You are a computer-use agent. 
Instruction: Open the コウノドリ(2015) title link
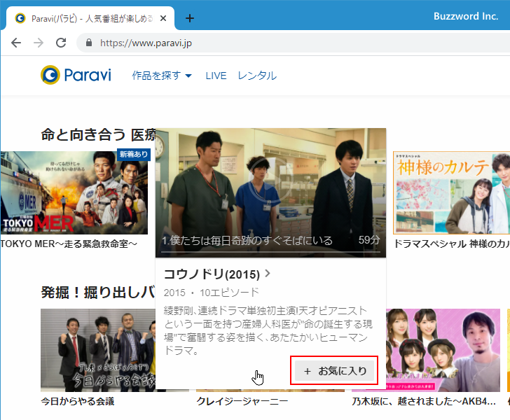(212, 274)
